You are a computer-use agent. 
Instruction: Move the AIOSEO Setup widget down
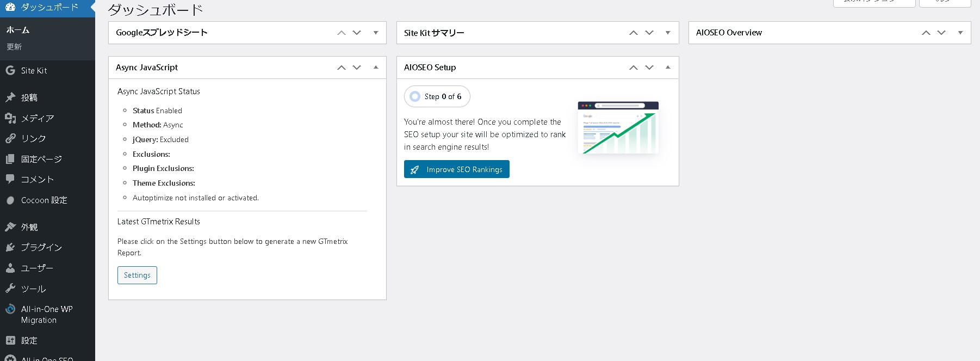point(649,68)
